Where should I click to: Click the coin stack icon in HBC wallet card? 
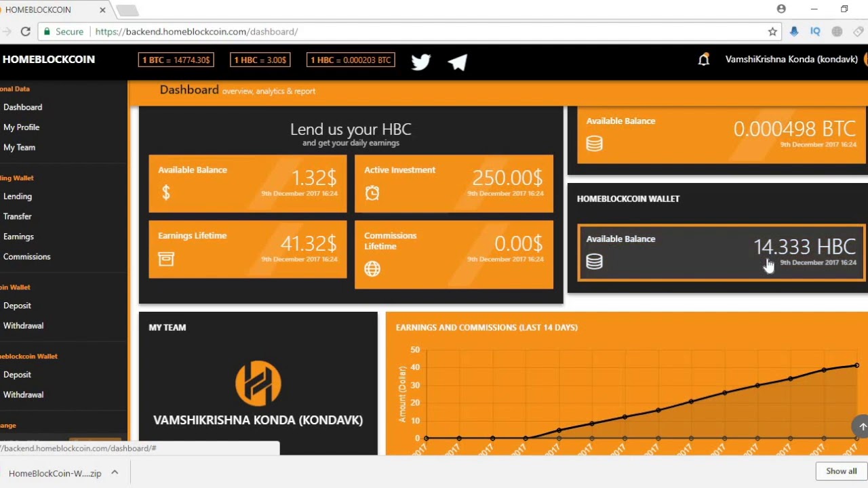[x=595, y=262]
